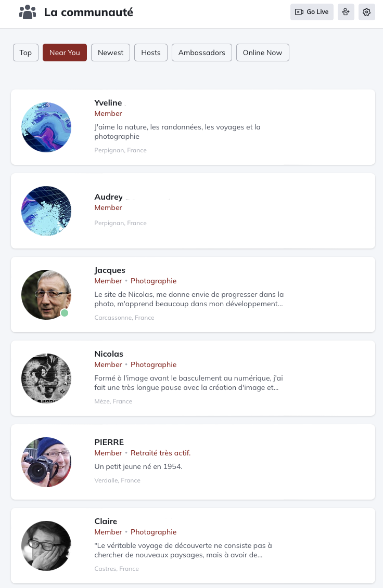
Task: Show members who are Online Now
Action: coord(262,53)
